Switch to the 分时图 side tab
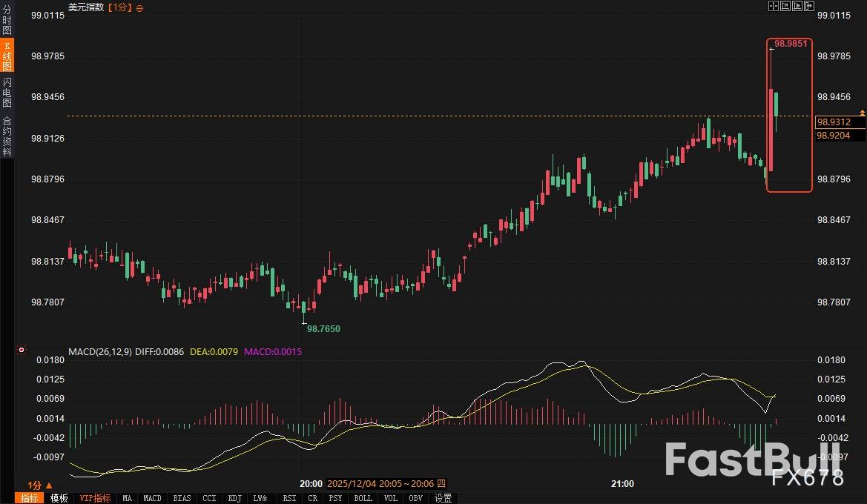Screen dimensions: 867x504 7,21
